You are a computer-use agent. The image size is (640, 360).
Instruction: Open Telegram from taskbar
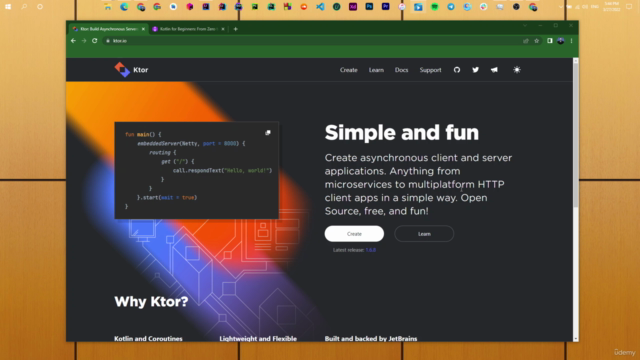point(451,7)
